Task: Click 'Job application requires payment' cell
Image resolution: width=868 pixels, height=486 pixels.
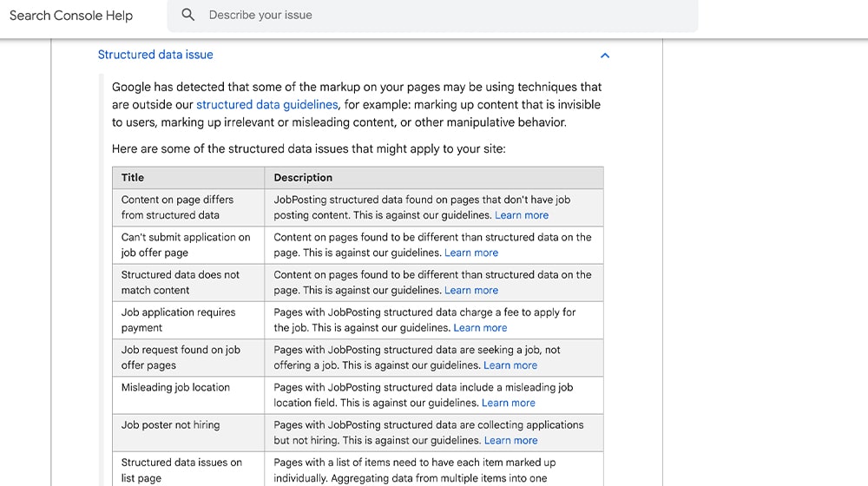Action: (188, 320)
